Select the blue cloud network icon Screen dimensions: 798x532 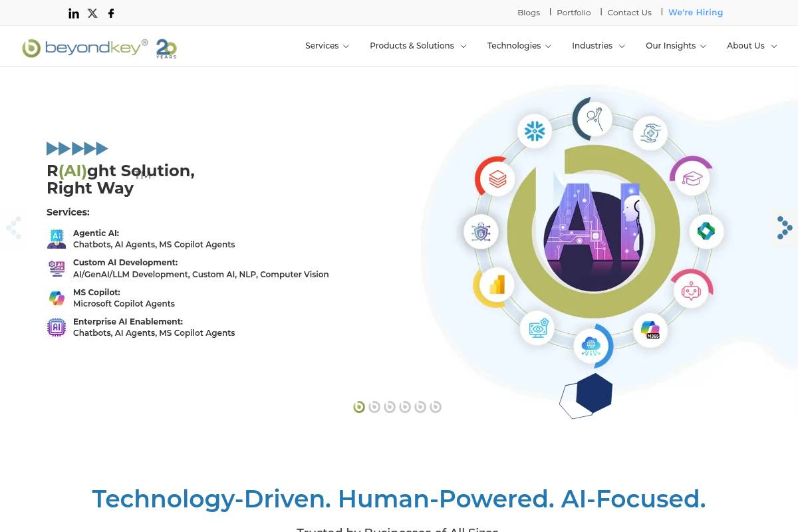[x=591, y=345]
